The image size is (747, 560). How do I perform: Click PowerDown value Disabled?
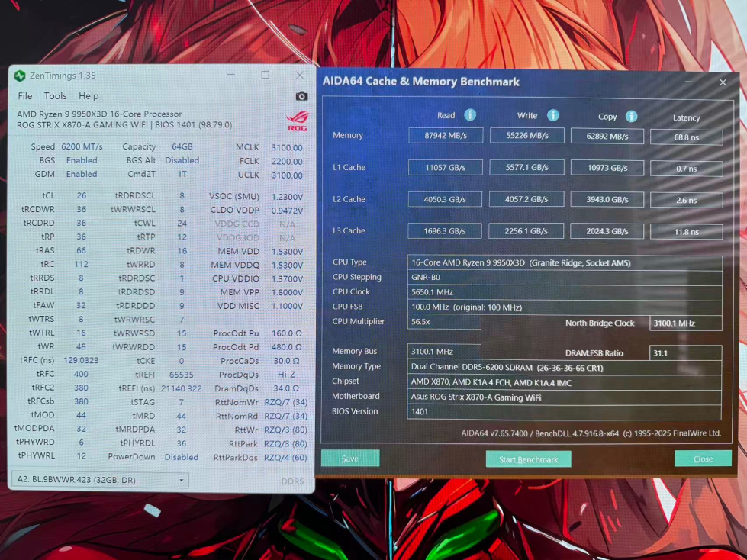click(x=181, y=457)
